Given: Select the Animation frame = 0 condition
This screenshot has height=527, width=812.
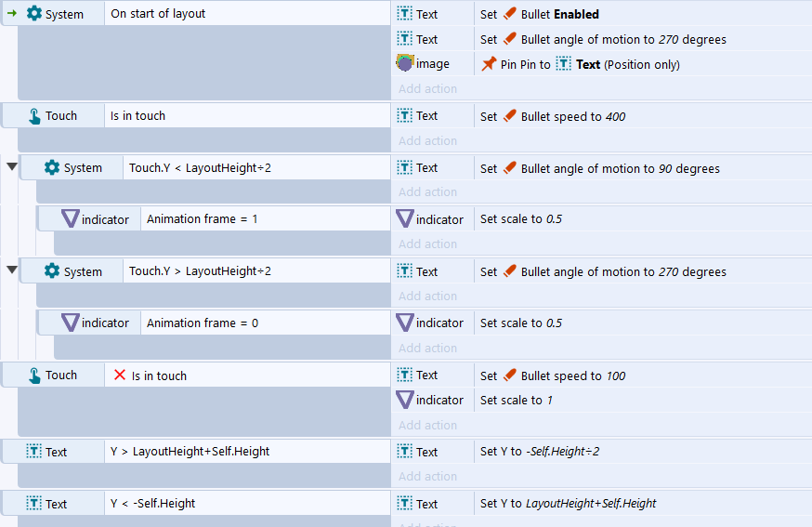Looking at the screenshot, I should (266, 323).
